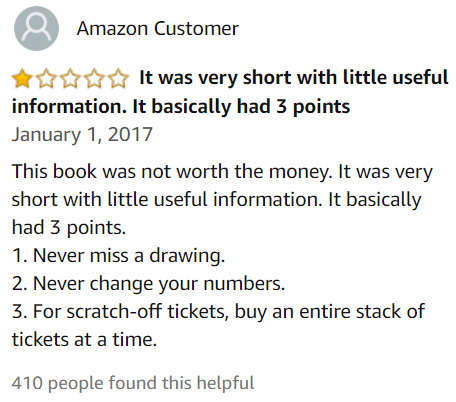
Task: Select the January 1, 2017 review date
Action: click(x=82, y=134)
